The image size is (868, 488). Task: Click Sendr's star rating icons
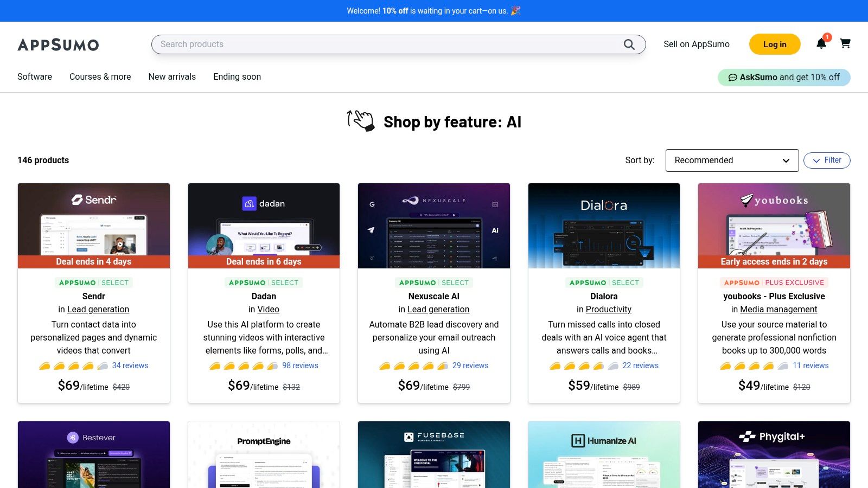point(74,366)
